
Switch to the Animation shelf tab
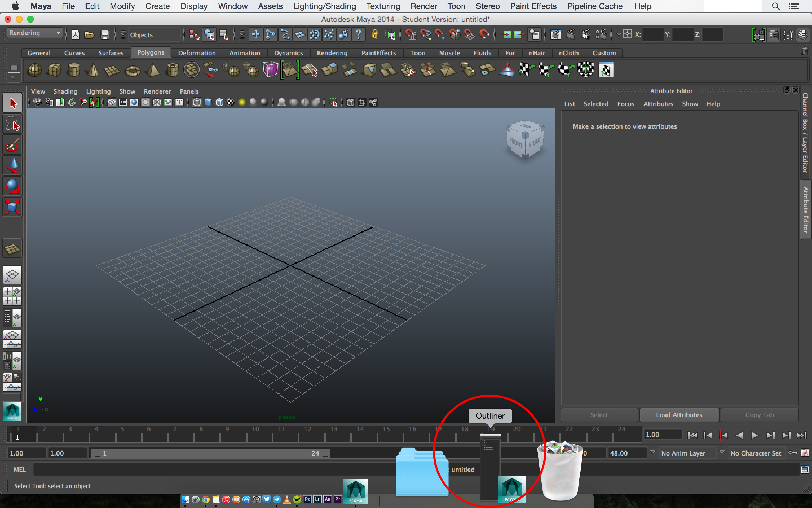245,53
